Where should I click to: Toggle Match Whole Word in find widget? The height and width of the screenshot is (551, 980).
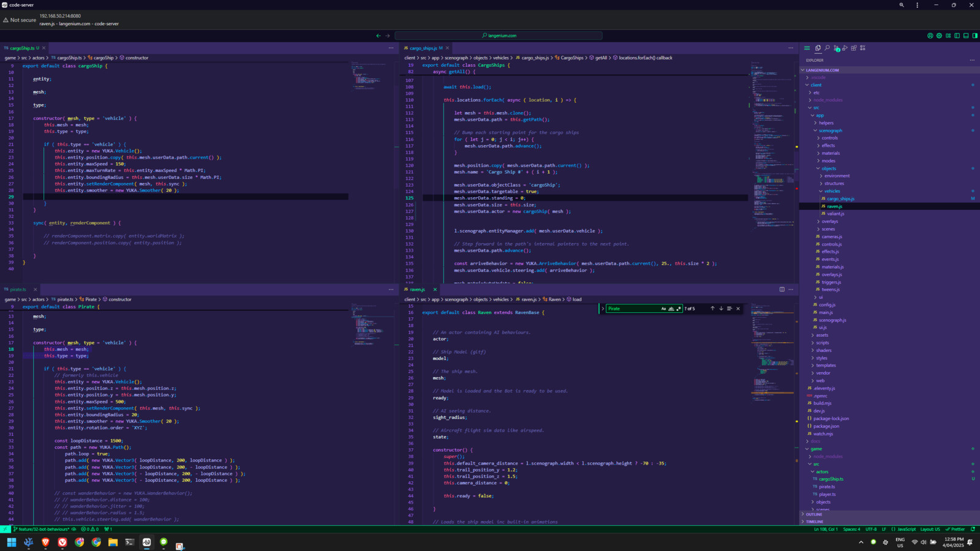click(671, 309)
